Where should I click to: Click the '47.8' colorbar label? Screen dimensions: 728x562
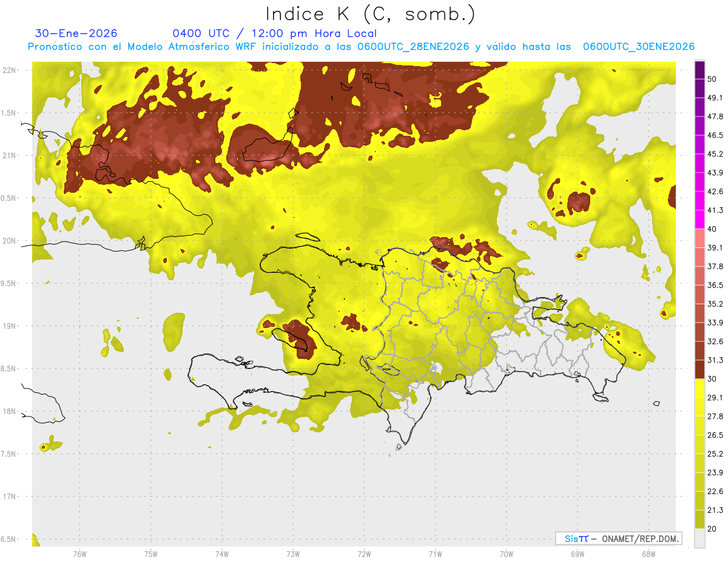coord(715,116)
